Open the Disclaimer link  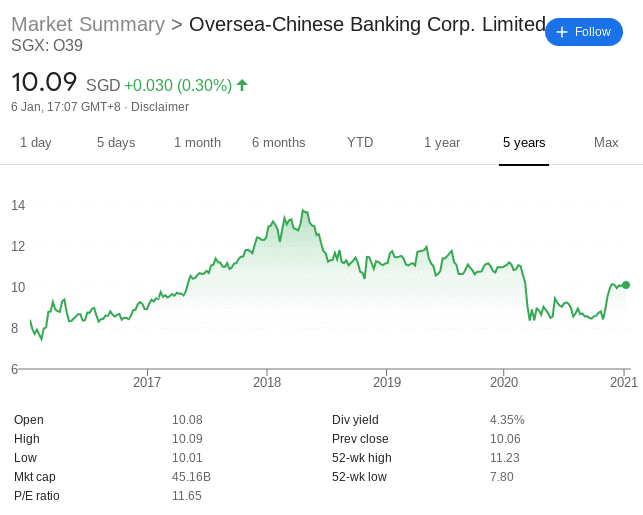click(160, 107)
